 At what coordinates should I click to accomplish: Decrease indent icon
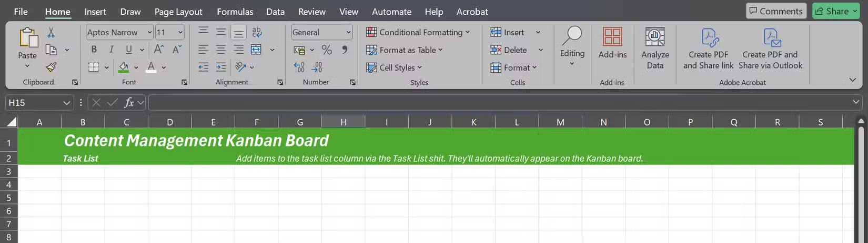tap(203, 67)
